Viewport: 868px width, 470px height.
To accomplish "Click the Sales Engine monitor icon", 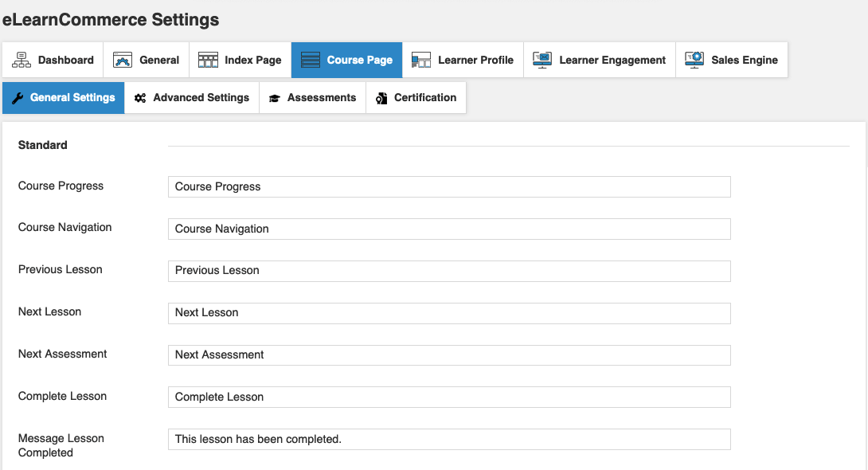I will [x=694, y=60].
